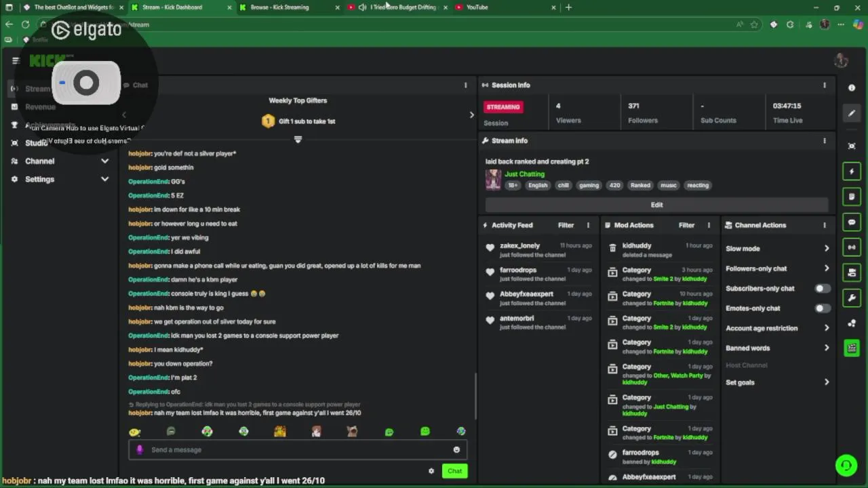This screenshot has height=488, width=868.
Task: Click the focus frame icon in right sidebar
Action: tap(852, 146)
